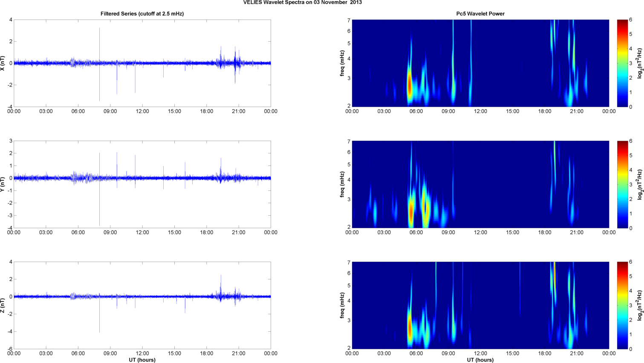Click "freq (mHz)" label of the Z-row spectrogram
The width and height of the screenshot is (644, 363).
click(342, 305)
